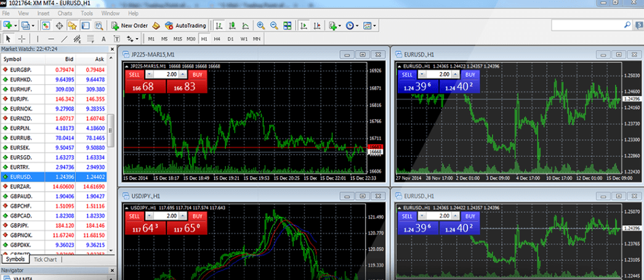Select the Trendline drawing tool
The width and height of the screenshot is (644, 280).
(x=64, y=39)
